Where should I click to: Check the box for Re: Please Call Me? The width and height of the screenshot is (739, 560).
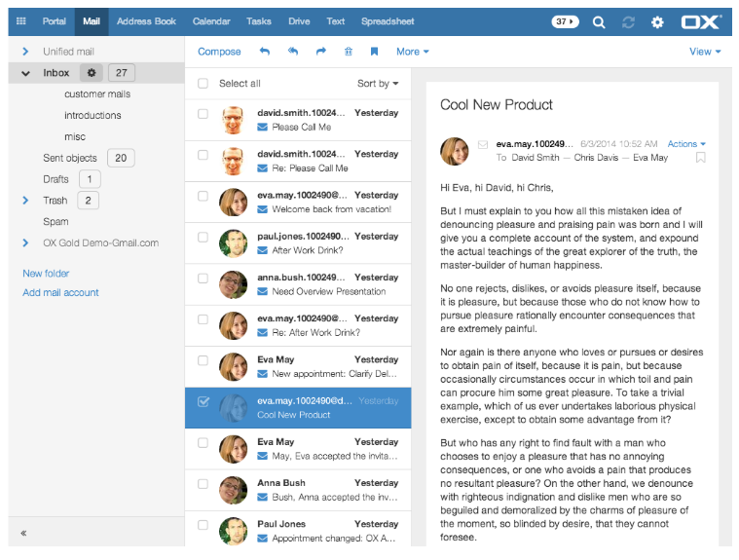[x=203, y=155]
